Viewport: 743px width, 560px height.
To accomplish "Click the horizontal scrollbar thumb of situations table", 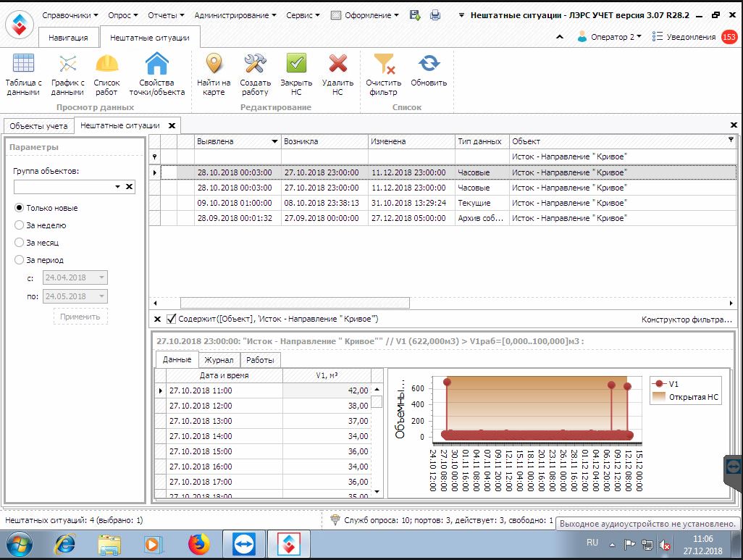I will coord(295,303).
